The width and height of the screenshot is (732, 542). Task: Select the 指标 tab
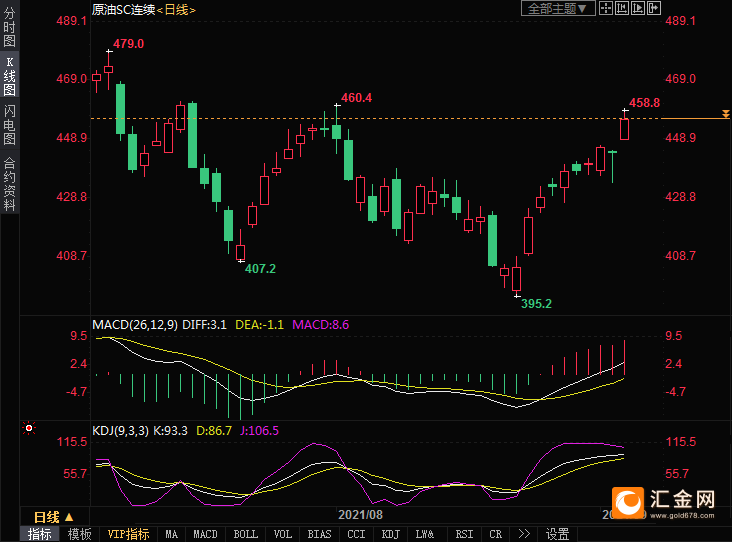pyautogui.click(x=40, y=534)
